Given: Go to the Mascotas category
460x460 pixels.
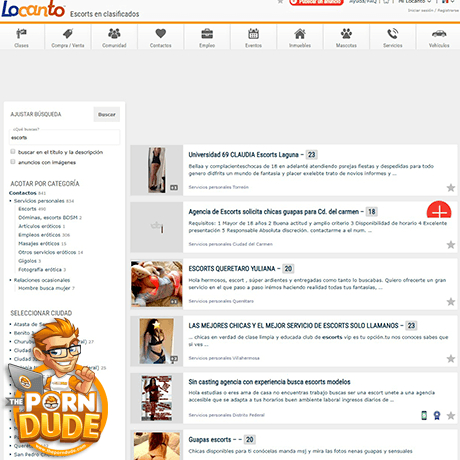Looking at the screenshot, I should tap(346, 37).
